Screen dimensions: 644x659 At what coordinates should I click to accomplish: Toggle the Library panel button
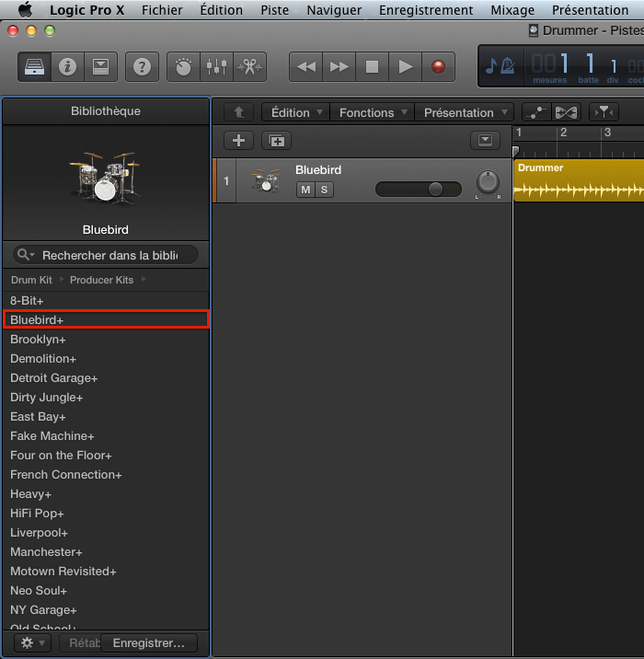tap(35, 66)
